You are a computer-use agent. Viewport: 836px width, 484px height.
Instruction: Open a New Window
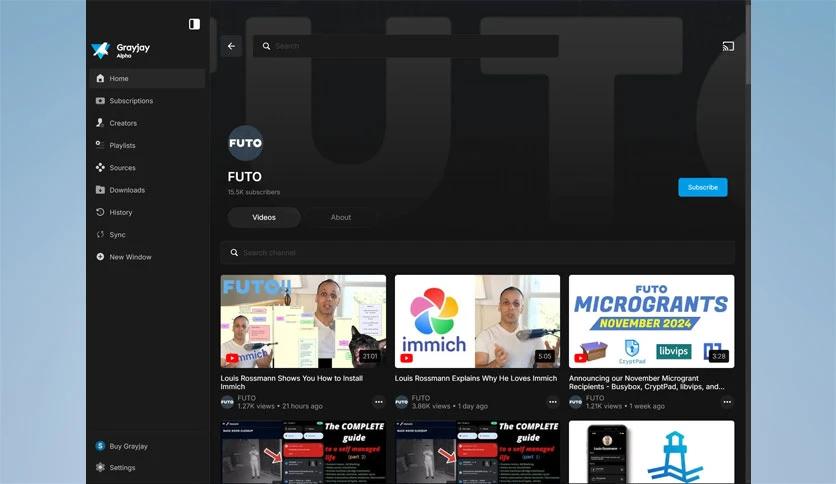click(130, 257)
